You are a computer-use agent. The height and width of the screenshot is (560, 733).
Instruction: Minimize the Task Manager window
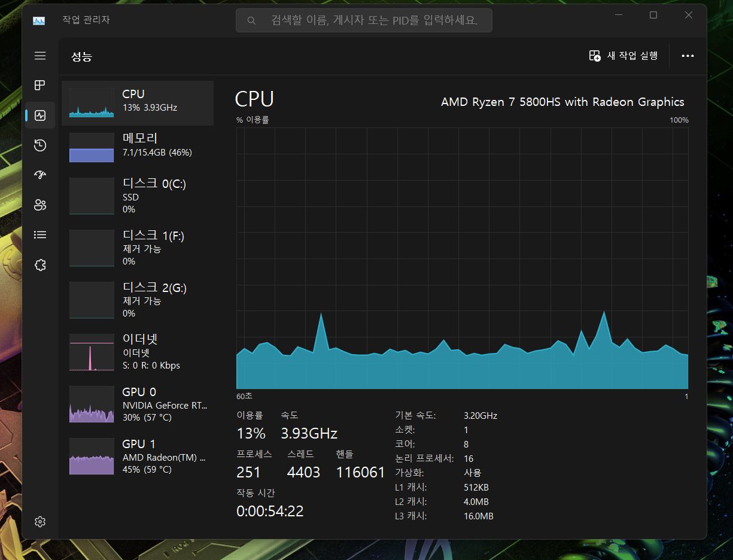pos(618,15)
